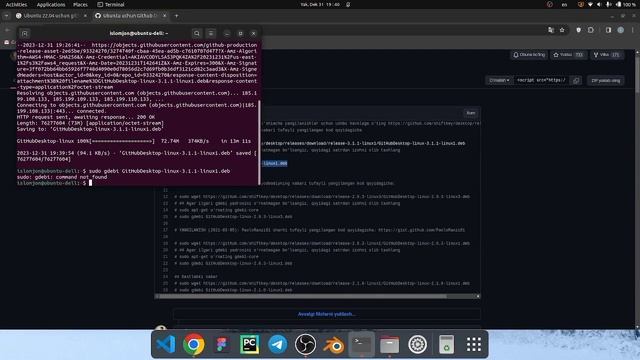Launch PyCharm from the dock
The height and width of the screenshot is (360, 640).
pos(249,344)
